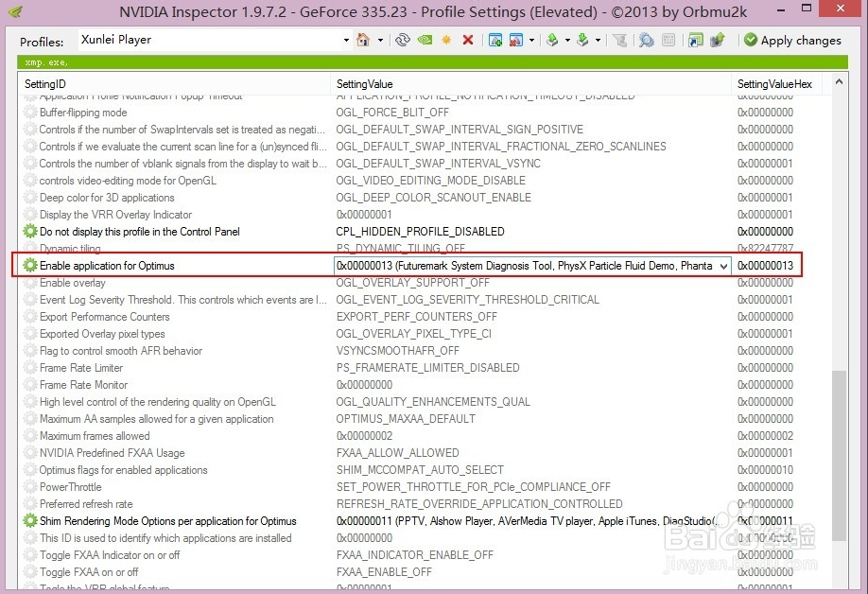Viewport: 868px width, 594px height.
Task: Select Shim Rendering Mode Options per application
Action: click(167, 521)
